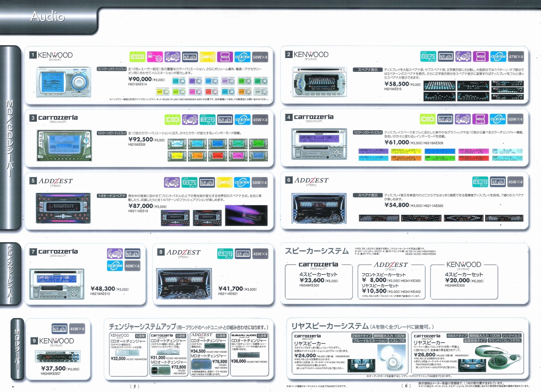Click the チェンジャーシステムアップ heading

(142, 327)
